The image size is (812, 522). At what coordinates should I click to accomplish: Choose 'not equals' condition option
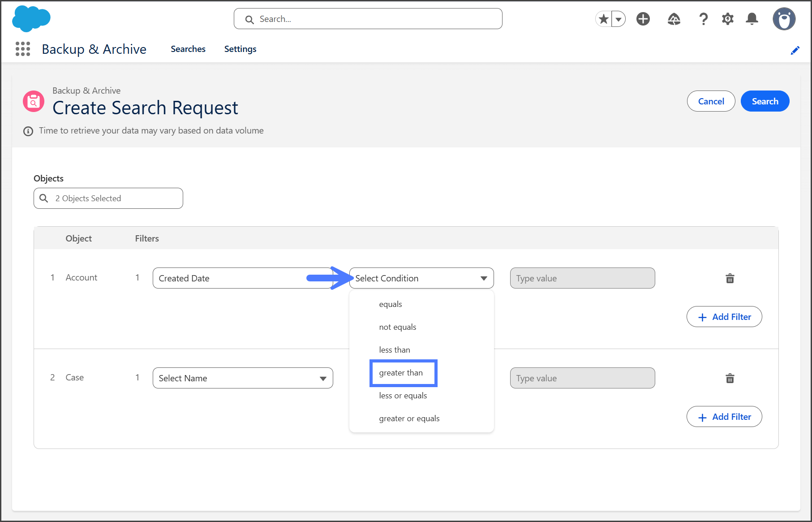(x=398, y=327)
